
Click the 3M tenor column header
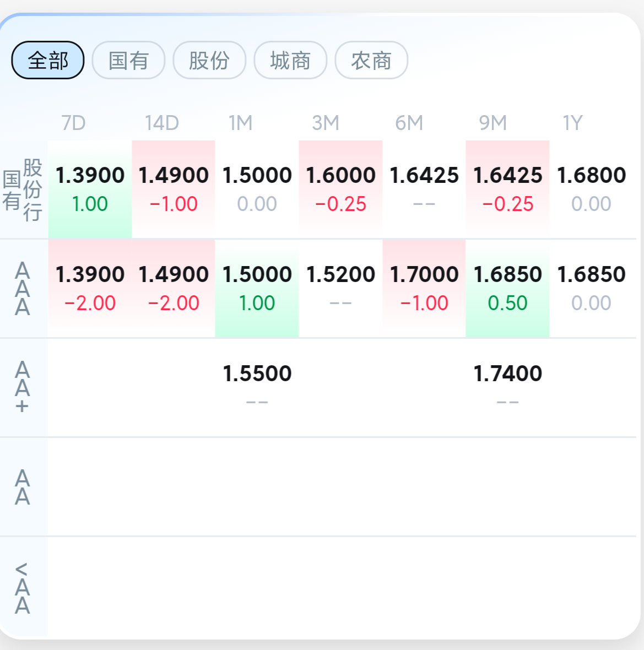coord(326,123)
